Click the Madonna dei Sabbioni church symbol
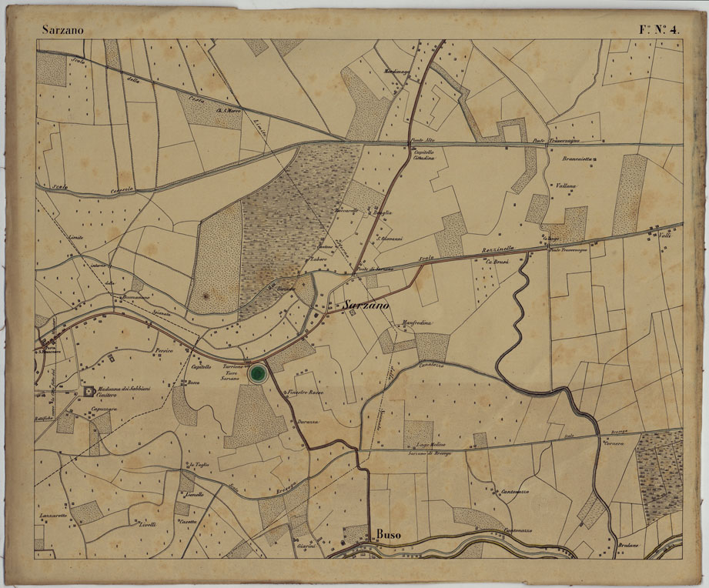 86,392
